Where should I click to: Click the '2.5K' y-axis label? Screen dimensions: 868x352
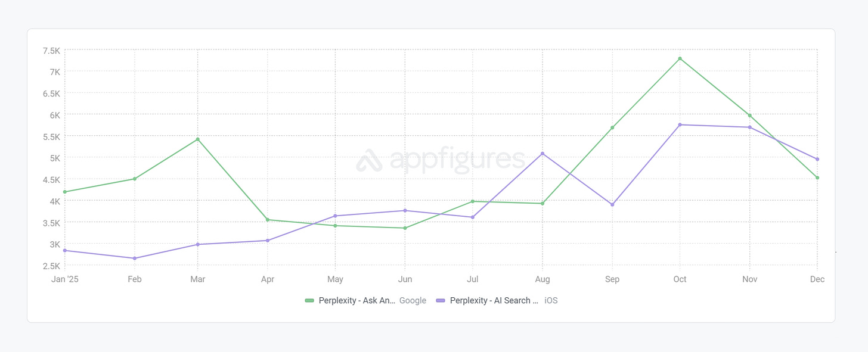[51, 266]
